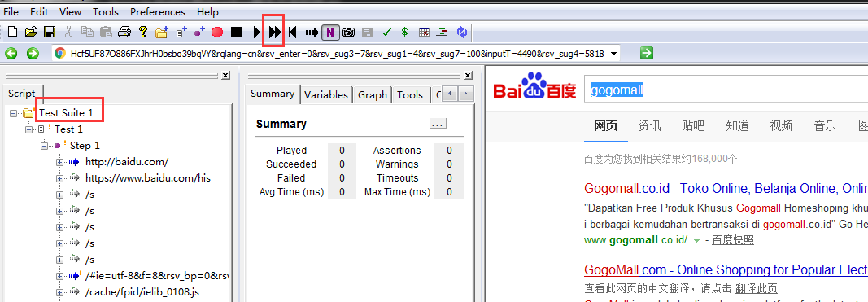Stop with the black square button

point(237,33)
